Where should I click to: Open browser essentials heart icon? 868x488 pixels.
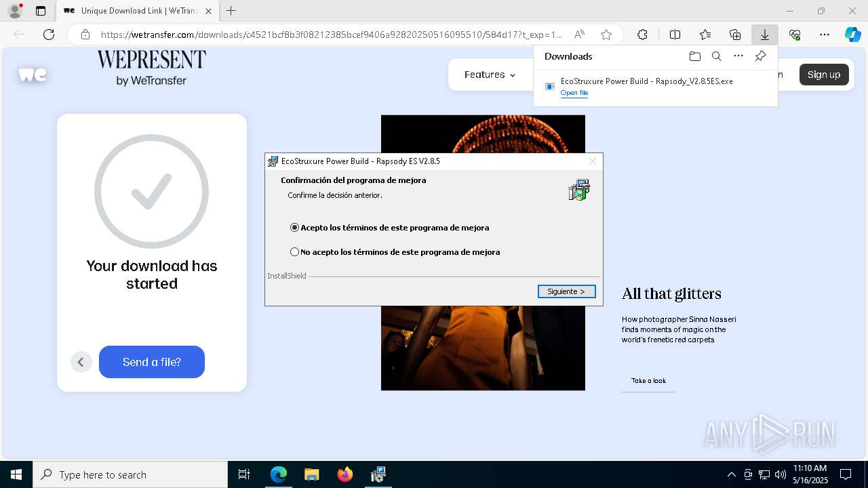pyautogui.click(x=795, y=35)
